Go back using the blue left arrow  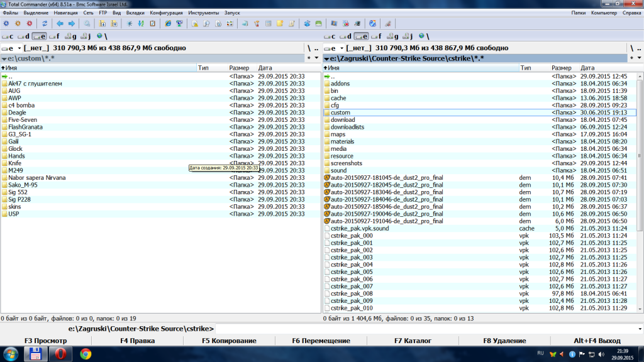(60, 24)
